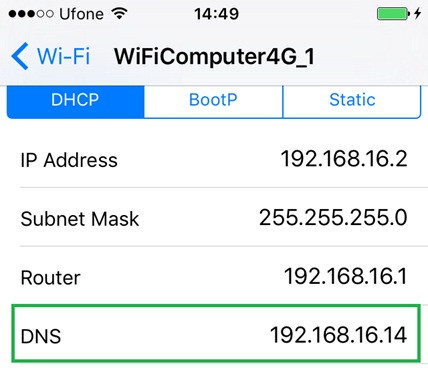
Task: Select the Router row label
Action: click(x=50, y=278)
